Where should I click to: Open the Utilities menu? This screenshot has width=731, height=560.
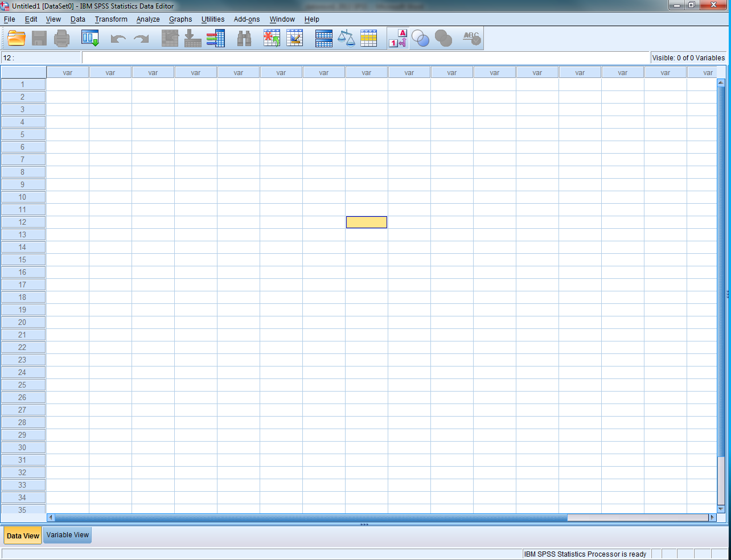point(213,19)
